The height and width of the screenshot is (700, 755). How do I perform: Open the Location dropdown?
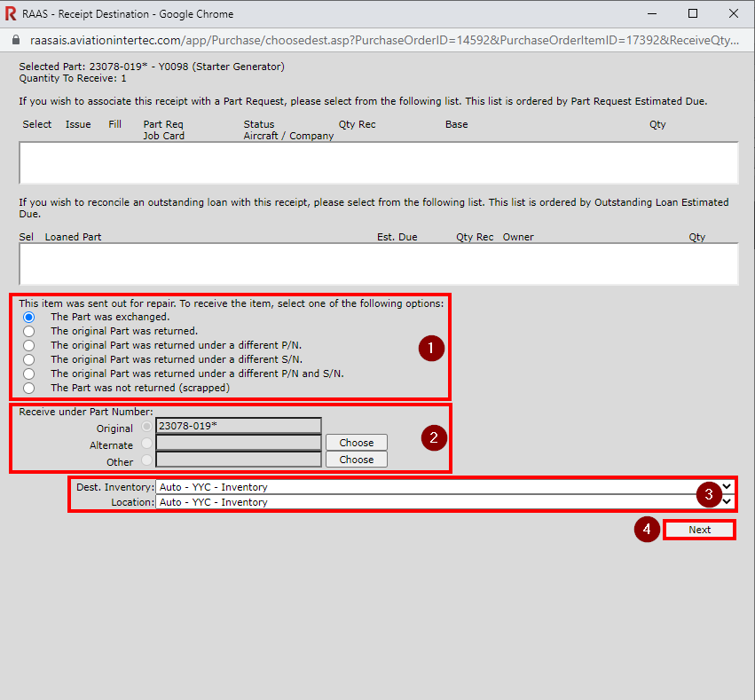point(726,502)
